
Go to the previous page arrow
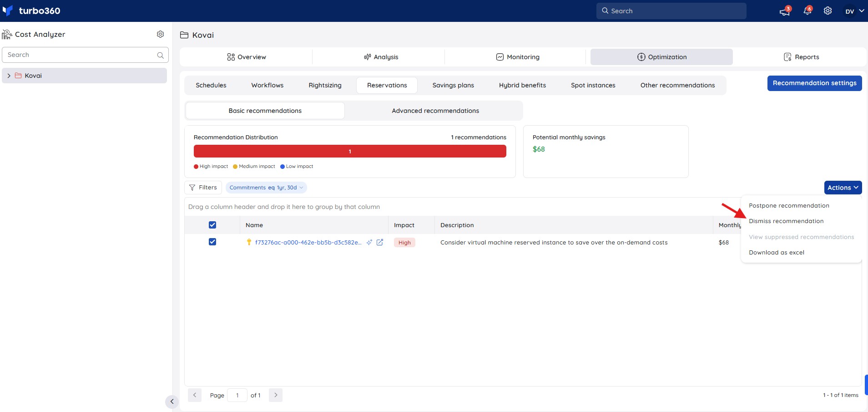click(195, 395)
